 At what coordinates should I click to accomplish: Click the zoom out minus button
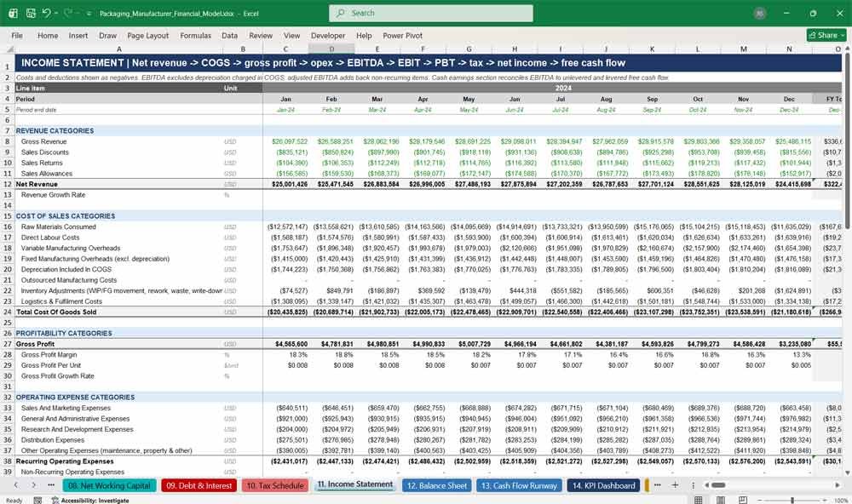758,500
